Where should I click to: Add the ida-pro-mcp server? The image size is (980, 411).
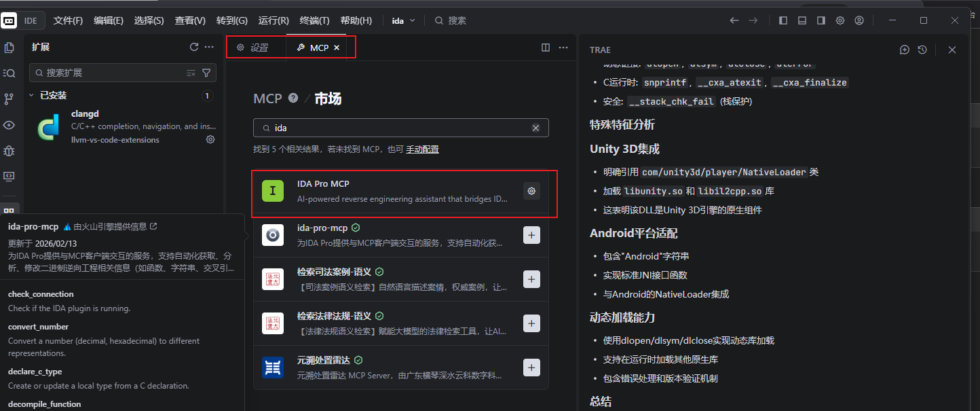pos(531,235)
